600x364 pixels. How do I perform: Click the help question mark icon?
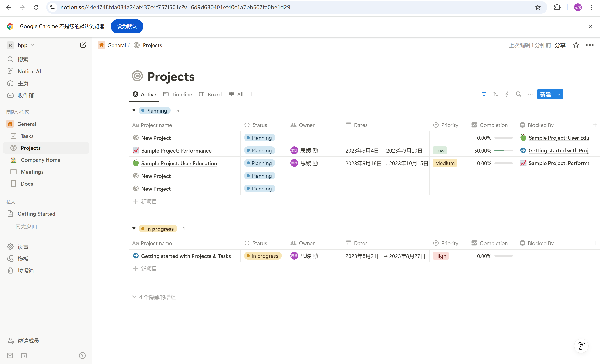[82, 356]
